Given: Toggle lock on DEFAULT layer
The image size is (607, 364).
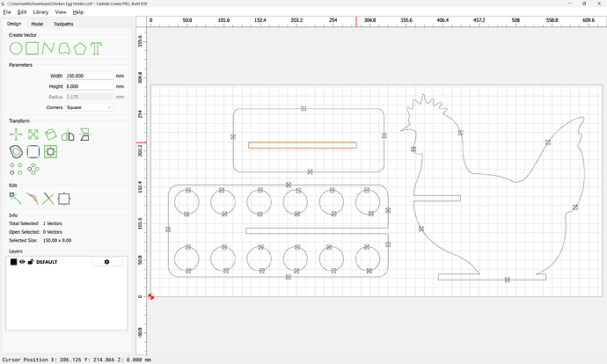Looking at the screenshot, I should [x=30, y=262].
